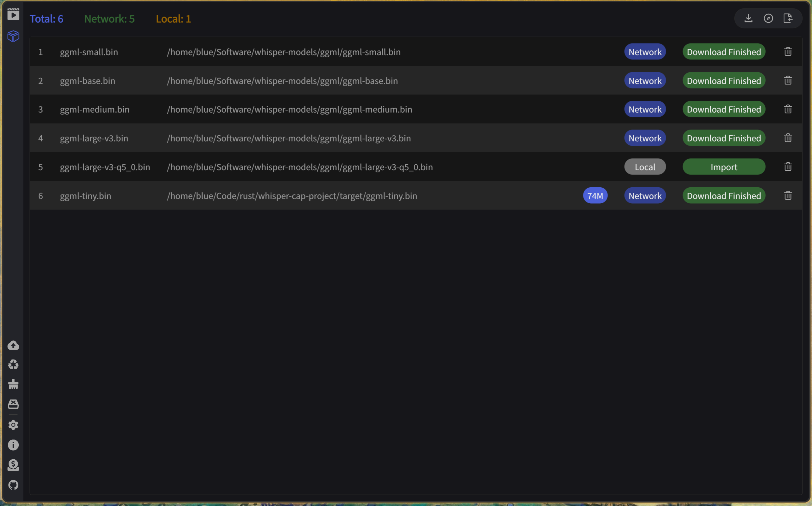Open the GitHub link icon
Image resolution: width=812 pixels, height=506 pixels.
pyautogui.click(x=13, y=485)
